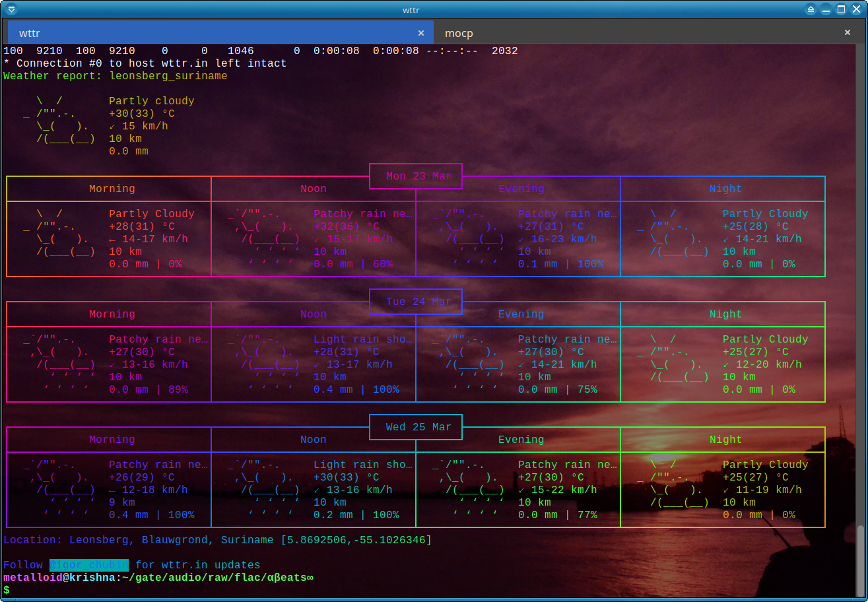Screen dimensions: 868x602
Task: Click the highlighted @igor_chubin handle
Action: pos(88,565)
